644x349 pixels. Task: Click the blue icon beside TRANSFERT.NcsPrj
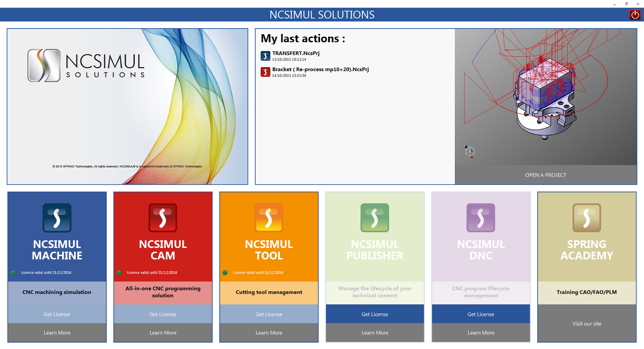point(265,56)
